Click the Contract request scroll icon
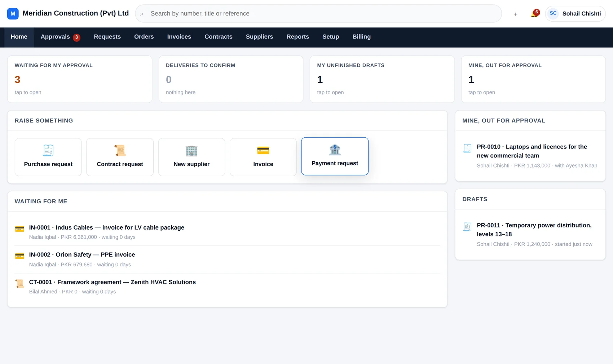The height and width of the screenshot is (364, 613). click(x=120, y=150)
